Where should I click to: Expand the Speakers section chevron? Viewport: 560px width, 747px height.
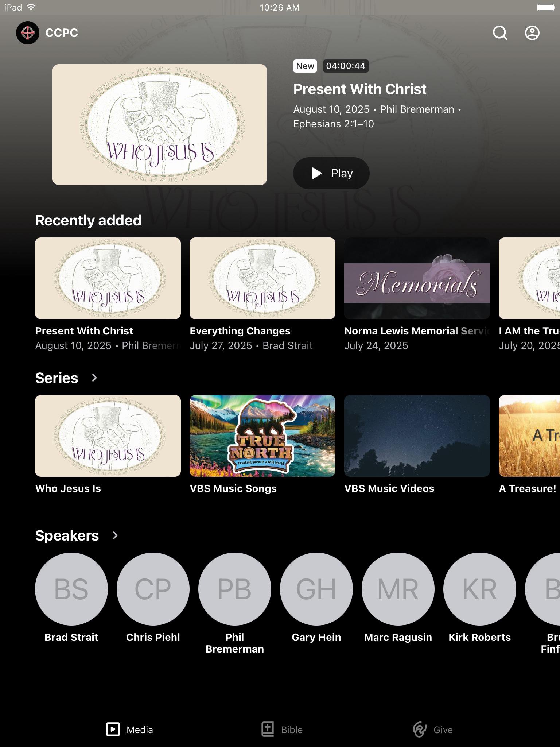tap(115, 535)
